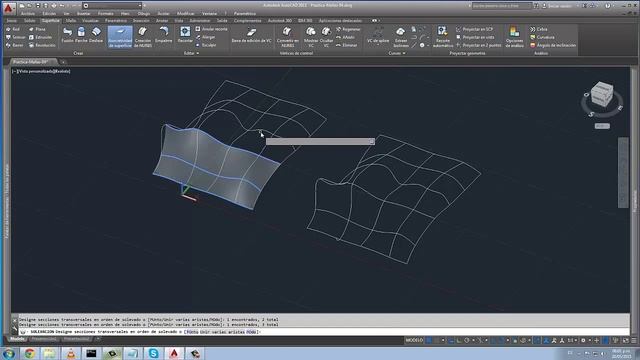Image resolution: width=640 pixels, height=360 pixels.
Task: Select the Parche surface tool
Action: tap(81, 35)
